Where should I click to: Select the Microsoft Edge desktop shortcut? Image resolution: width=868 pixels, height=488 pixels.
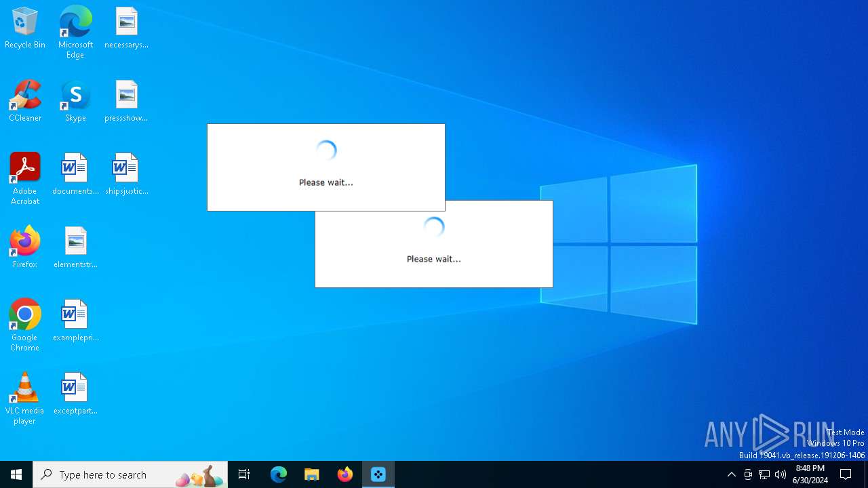[75, 33]
